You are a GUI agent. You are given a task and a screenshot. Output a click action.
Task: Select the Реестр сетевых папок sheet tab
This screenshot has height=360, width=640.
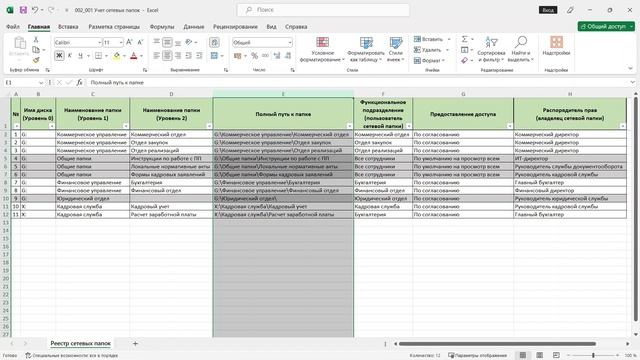(x=80, y=343)
